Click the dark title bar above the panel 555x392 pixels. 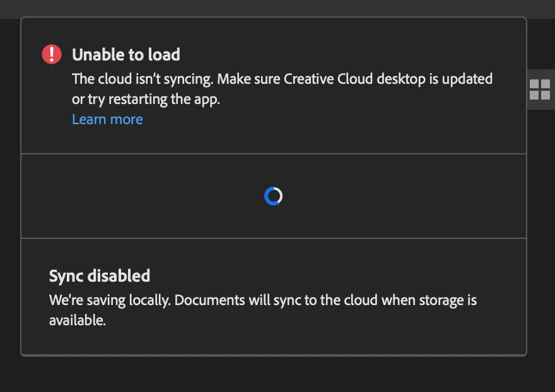click(x=277, y=8)
